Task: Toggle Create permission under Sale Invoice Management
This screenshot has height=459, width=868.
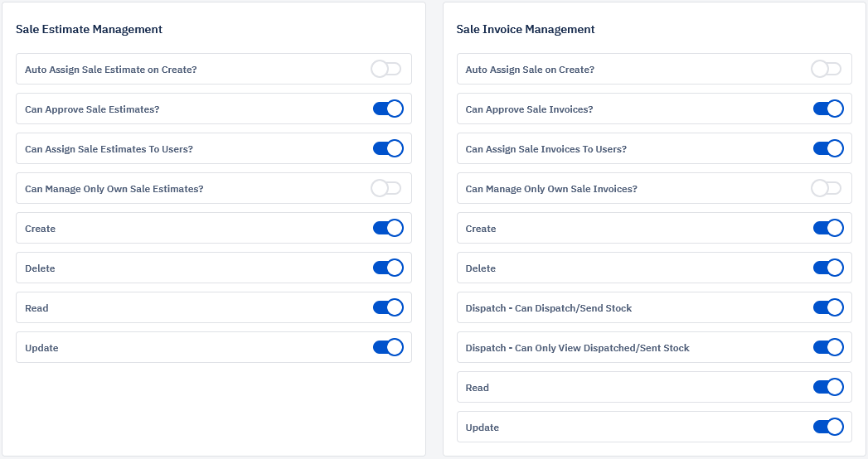Action: pos(828,229)
